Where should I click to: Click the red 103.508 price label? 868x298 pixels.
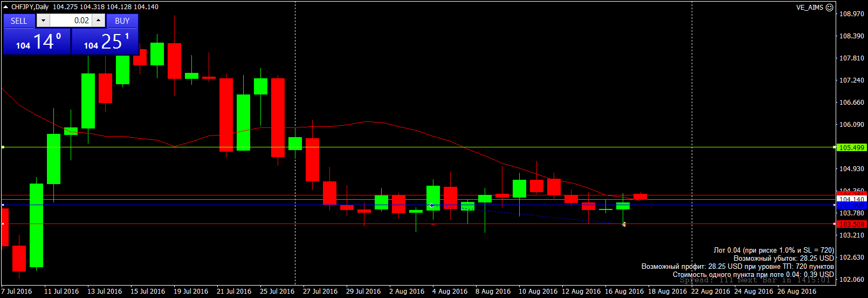[851, 224]
